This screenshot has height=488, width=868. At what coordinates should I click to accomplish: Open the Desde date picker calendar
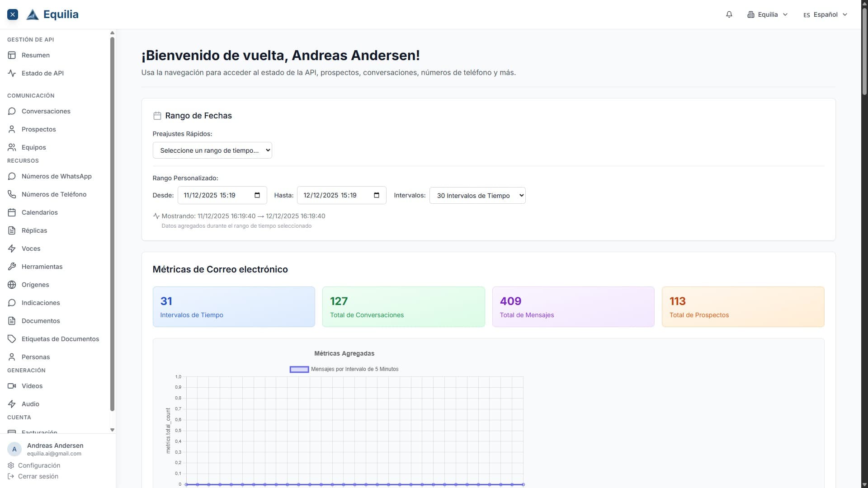click(x=257, y=195)
